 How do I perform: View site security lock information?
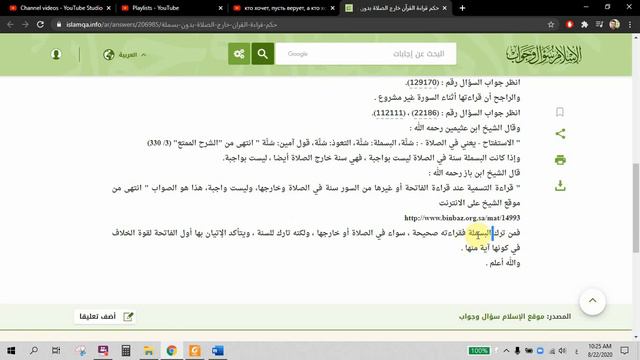tap(59, 24)
